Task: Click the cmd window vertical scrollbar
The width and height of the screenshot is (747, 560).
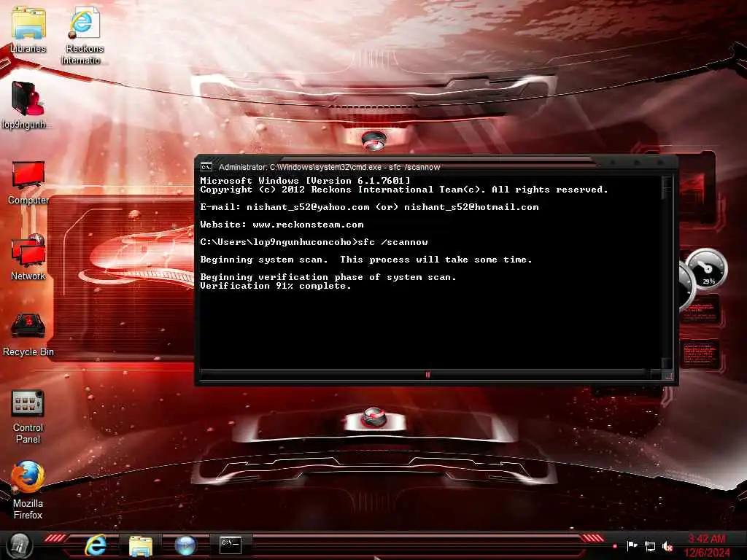Action: [667, 272]
